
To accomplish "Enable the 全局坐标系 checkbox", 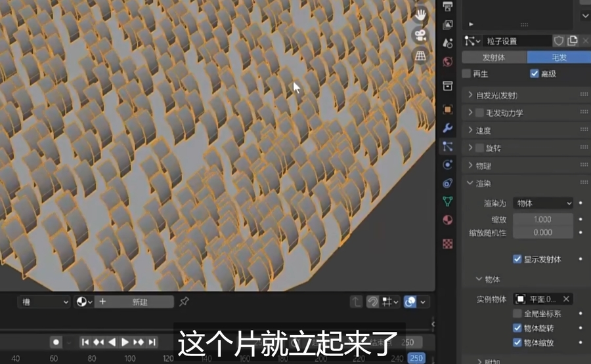I will (x=517, y=314).
